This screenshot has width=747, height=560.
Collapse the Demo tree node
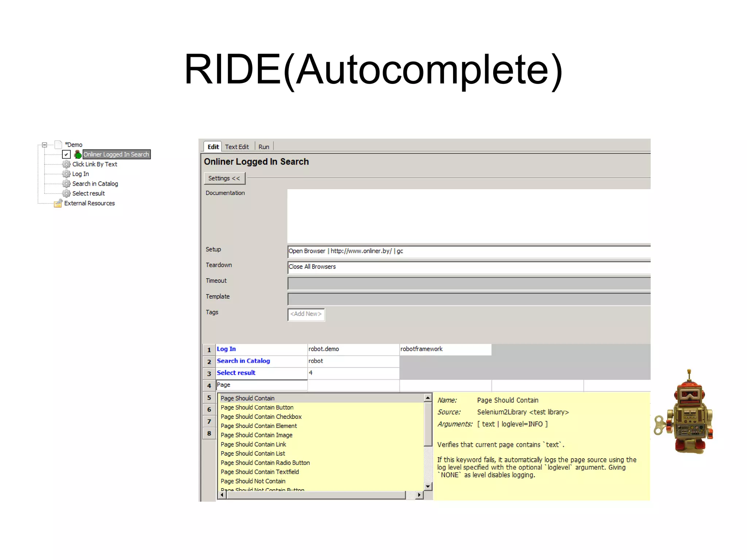[x=44, y=145]
